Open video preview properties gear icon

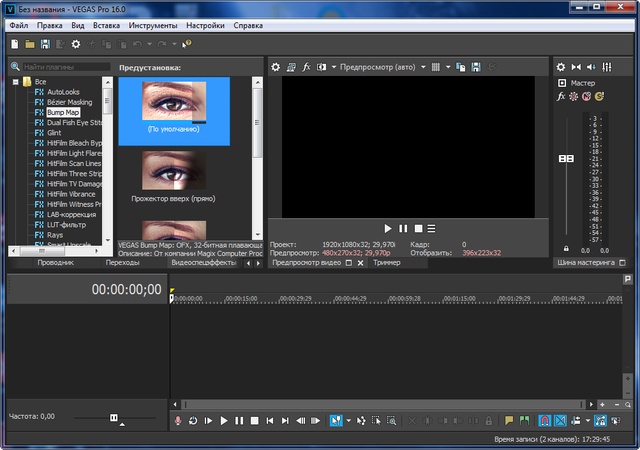(276, 66)
